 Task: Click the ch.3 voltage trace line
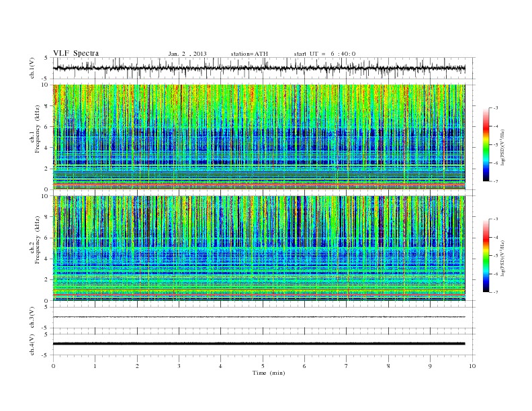(259, 317)
